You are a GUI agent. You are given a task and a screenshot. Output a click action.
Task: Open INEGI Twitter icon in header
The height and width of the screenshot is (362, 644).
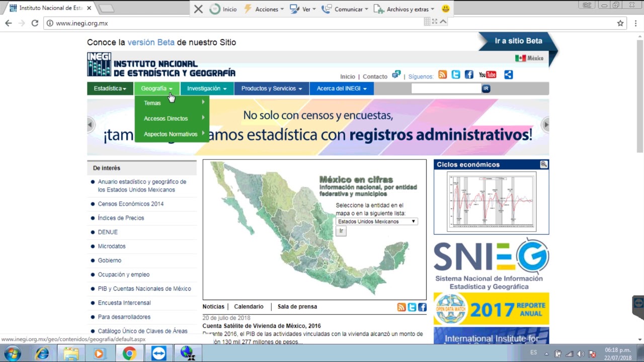click(x=456, y=75)
